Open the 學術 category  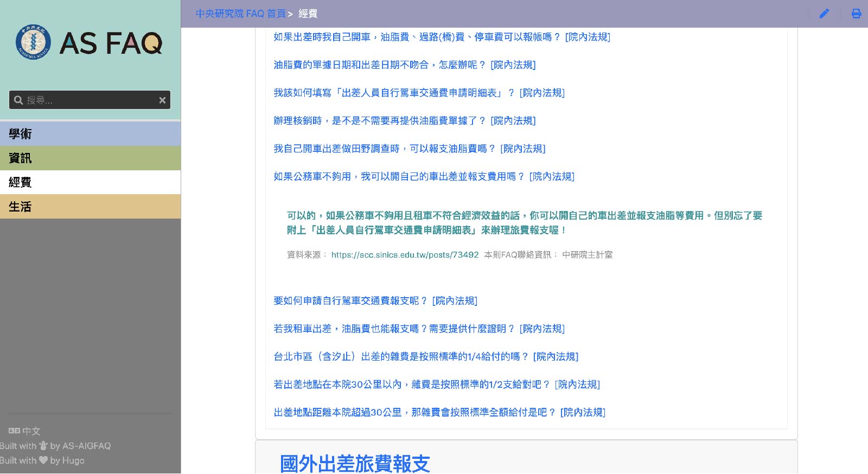pos(90,134)
